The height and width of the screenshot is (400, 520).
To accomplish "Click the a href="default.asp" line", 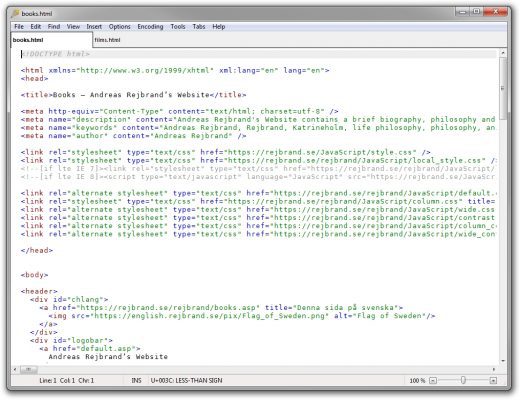I will click(90, 348).
